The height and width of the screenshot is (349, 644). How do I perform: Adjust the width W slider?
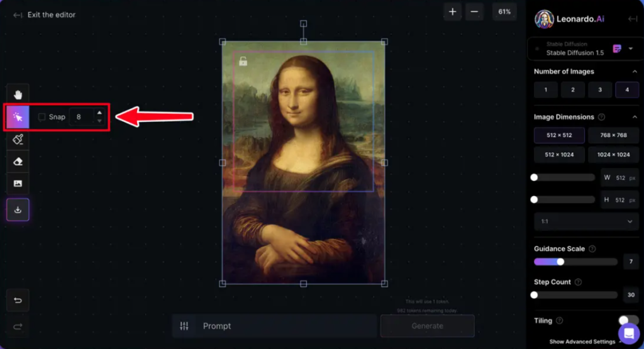tap(564, 177)
